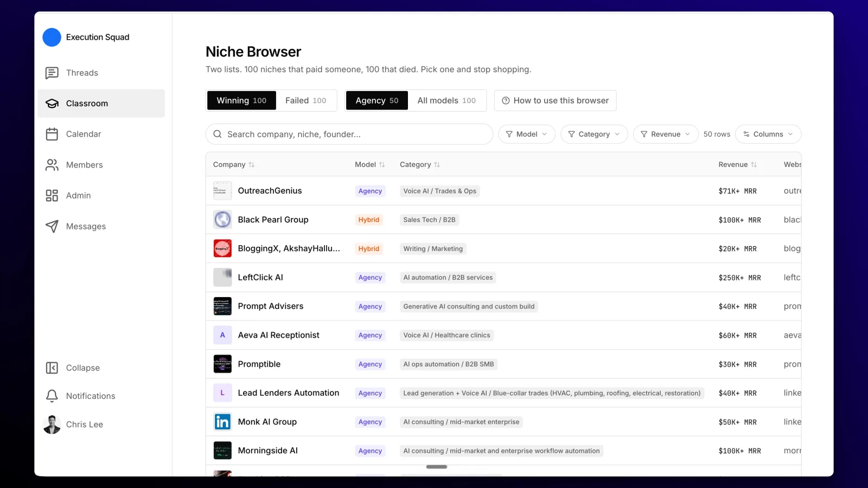Click the Lead Lenders 'L' avatar
868x488 pixels.
click(222, 393)
